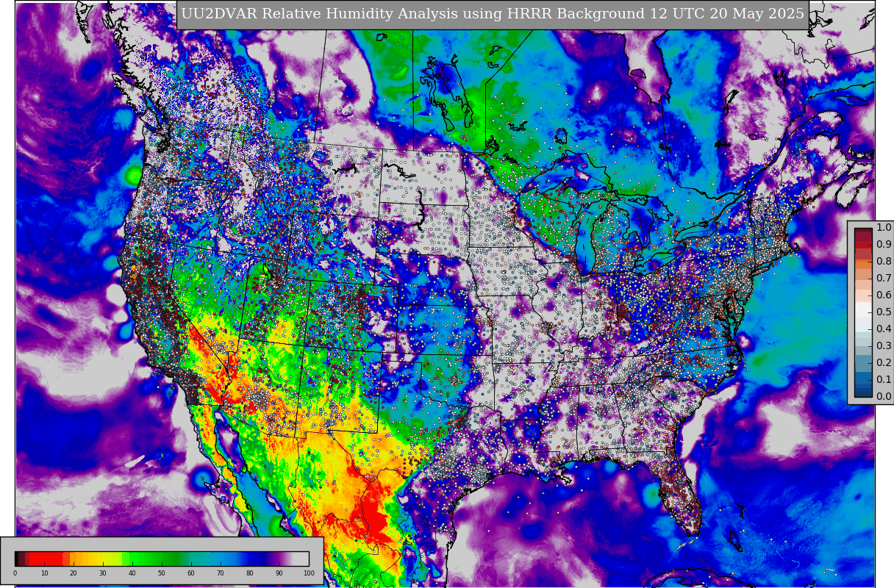
Task: Click the '40' tick label on humidity colorbar
Action: 132,573
